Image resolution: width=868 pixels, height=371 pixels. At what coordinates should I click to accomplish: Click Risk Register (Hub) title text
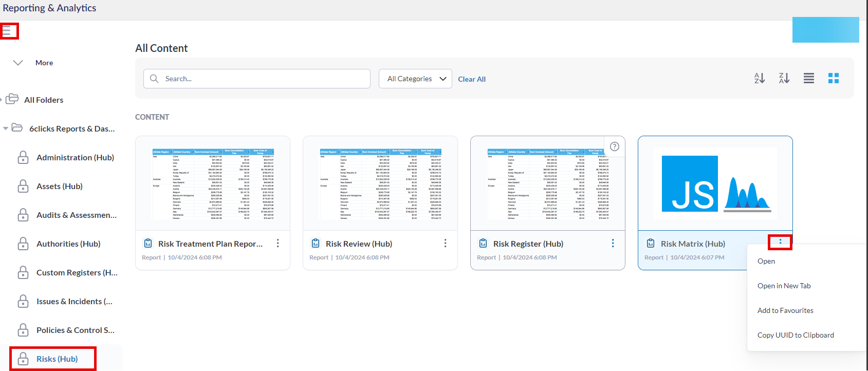528,244
